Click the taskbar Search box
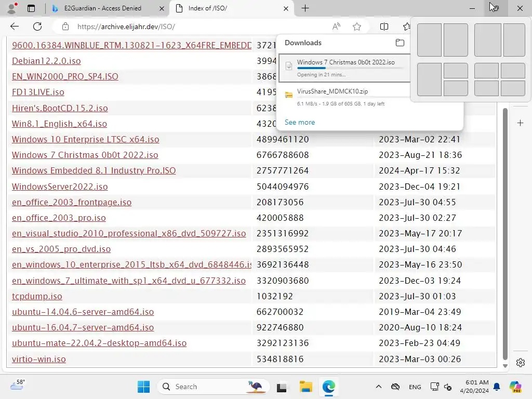 214,387
